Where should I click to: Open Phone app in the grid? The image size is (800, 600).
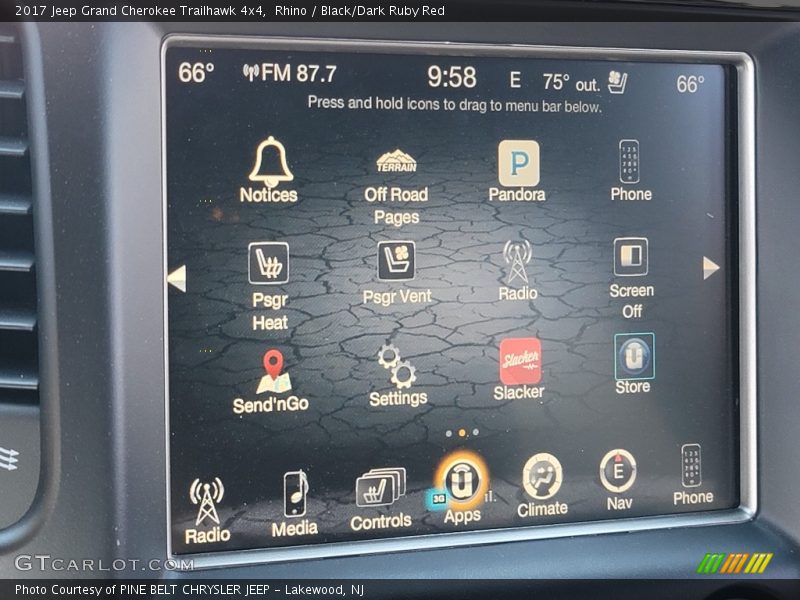coord(630,170)
